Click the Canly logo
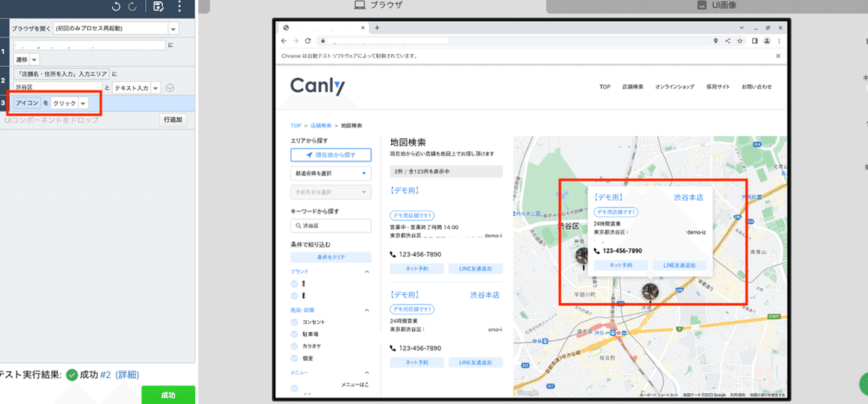868x404 pixels. [318, 86]
